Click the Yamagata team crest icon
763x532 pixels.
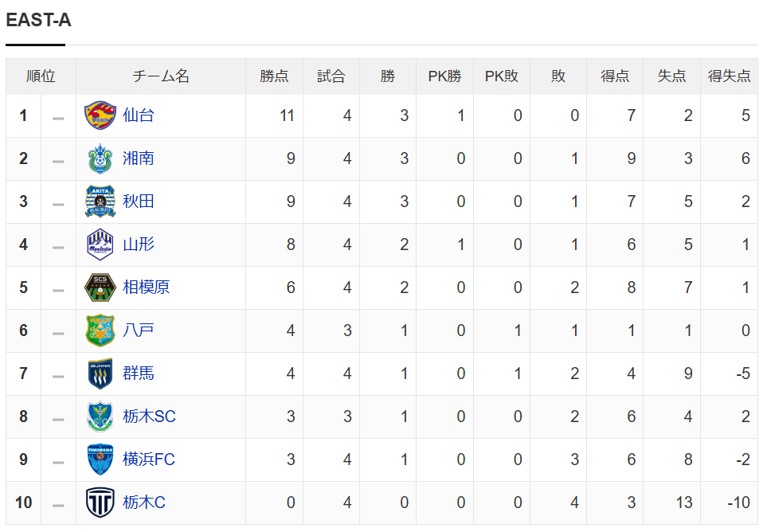click(x=100, y=244)
